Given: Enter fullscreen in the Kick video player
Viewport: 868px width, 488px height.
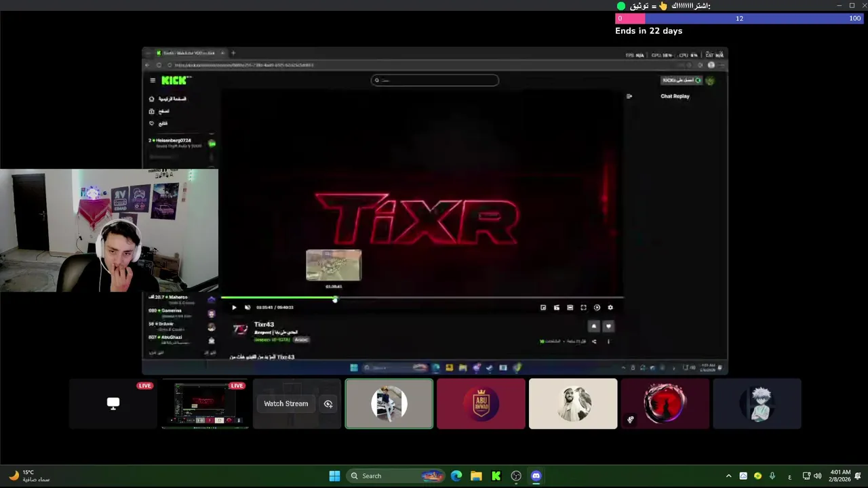Looking at the screenshot, I should pyautogui.click(x=583, y=308).
